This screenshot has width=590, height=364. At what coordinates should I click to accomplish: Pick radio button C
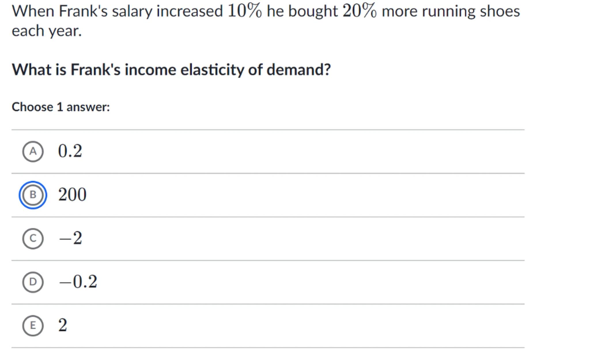click(x=33, y=238)
